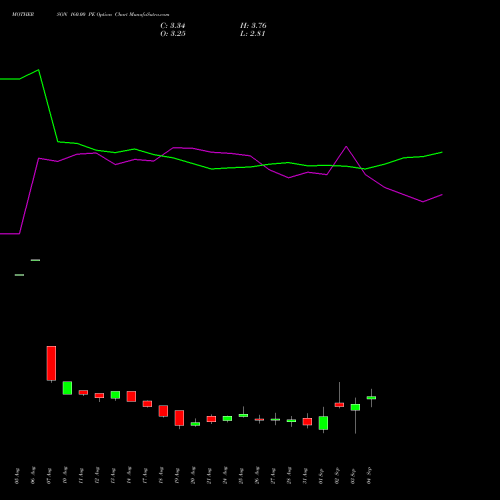This screenshot has width=500, height=500.
Task: Select the 01 Sep date label
Action: click(321, 476)
